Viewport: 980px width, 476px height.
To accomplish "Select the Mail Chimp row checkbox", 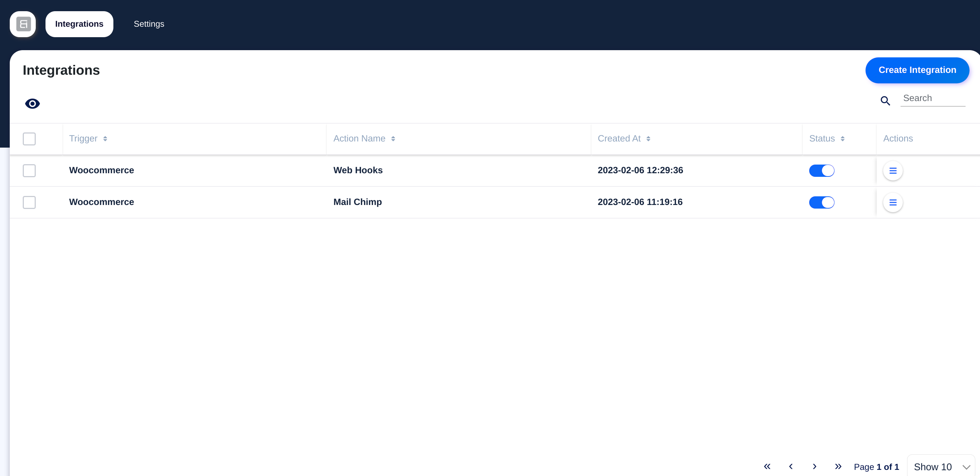I will pyautogui.click(x=29, y=203).
